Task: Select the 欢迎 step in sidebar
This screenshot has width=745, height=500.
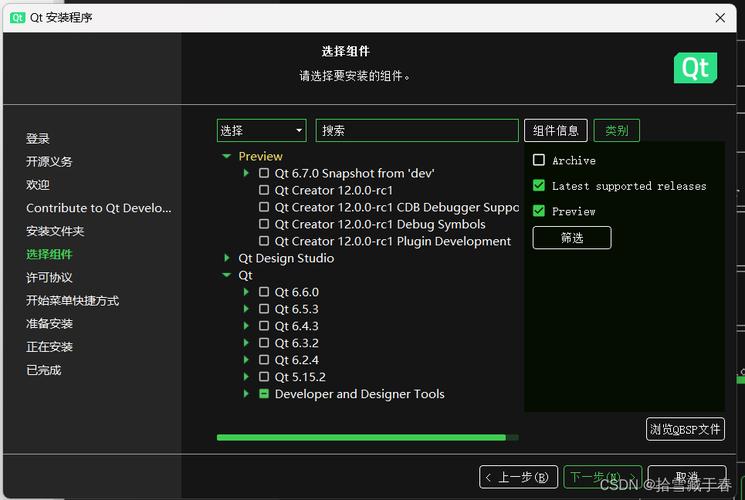Action: point(38,185)
